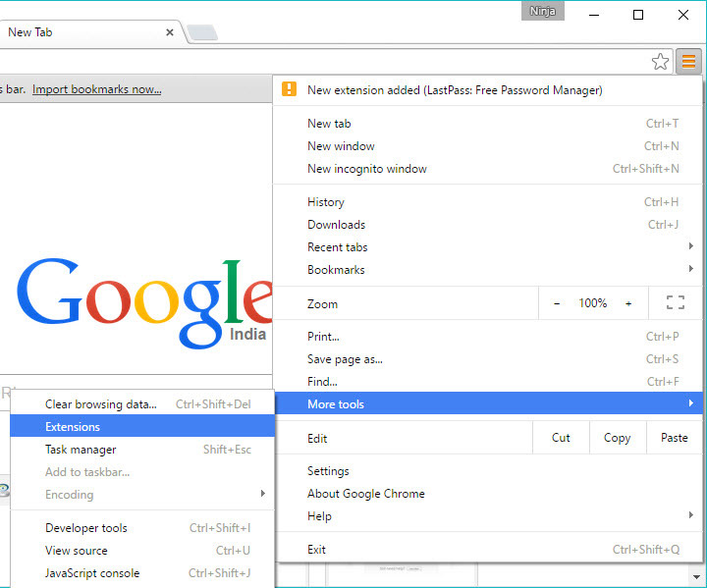Click the Cut button in Edit row
This screenshot has width=707, height=588.
[561, 438]
